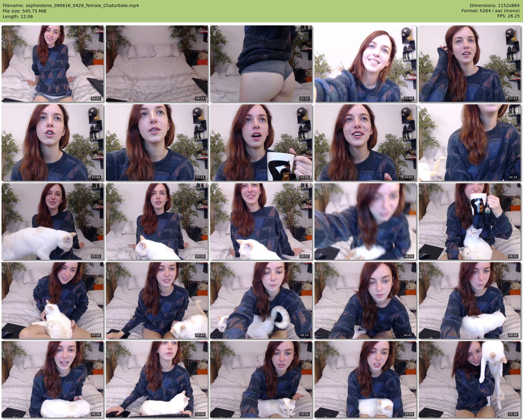
Task: Open the thumbnail stamped 04:07
Action: [x=365, y=143]
